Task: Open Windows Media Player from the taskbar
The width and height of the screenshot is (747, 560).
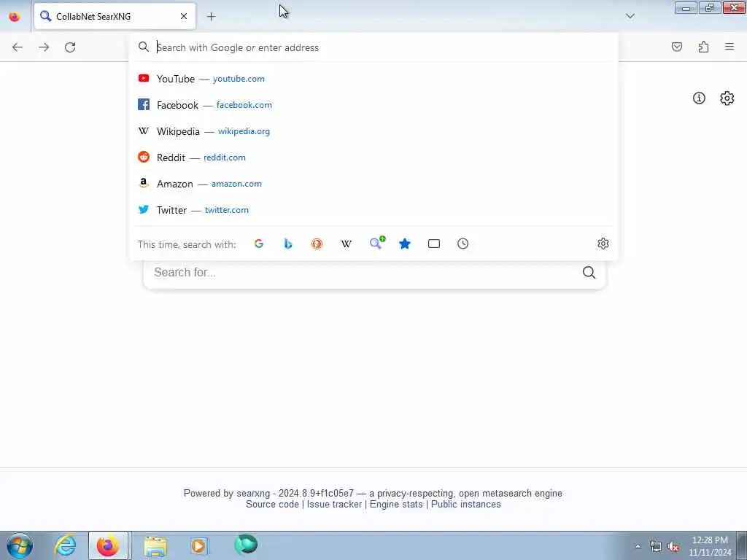Action: [x=199, y=545]
